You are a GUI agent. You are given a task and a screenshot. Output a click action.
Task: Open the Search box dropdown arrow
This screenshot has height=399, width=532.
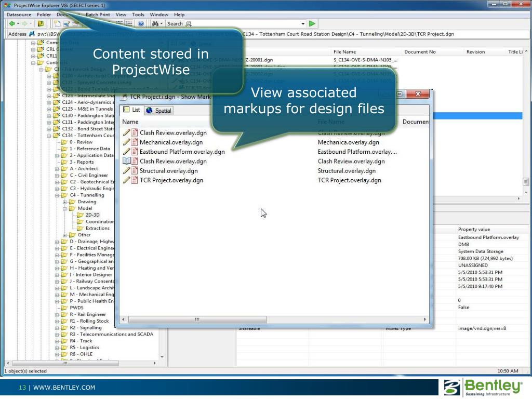(303, 24)
